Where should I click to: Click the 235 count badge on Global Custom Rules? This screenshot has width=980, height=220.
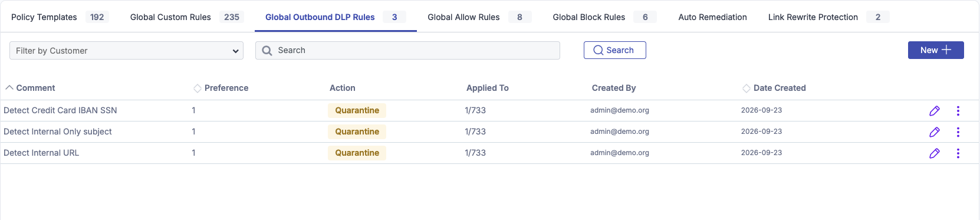pos(232,17)
